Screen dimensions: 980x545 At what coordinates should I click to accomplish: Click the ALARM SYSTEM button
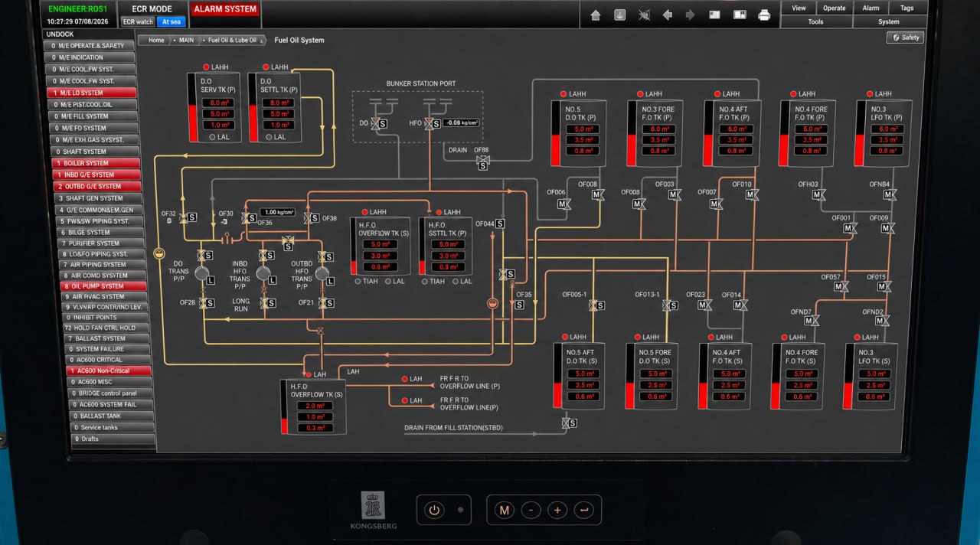(x=225, y=9)
